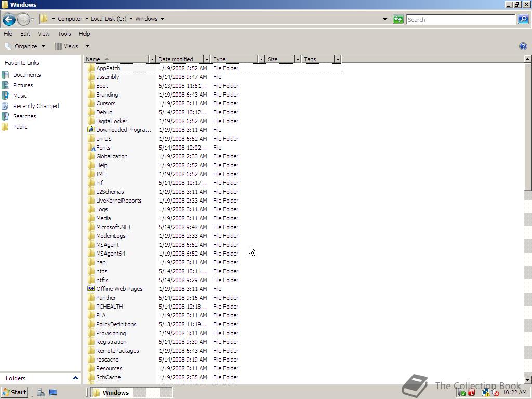Viewport: 532px width, 399px height.
Task: Open the Views dropdown arrow
Action: (x=87, y=46)
